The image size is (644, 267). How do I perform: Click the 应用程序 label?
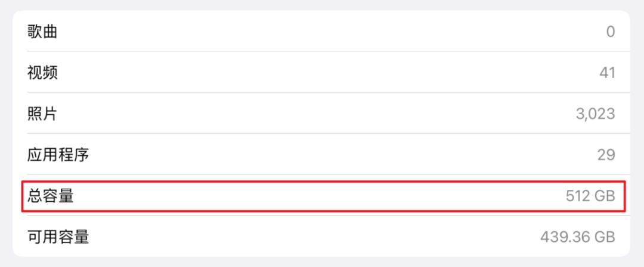[58, 155]
